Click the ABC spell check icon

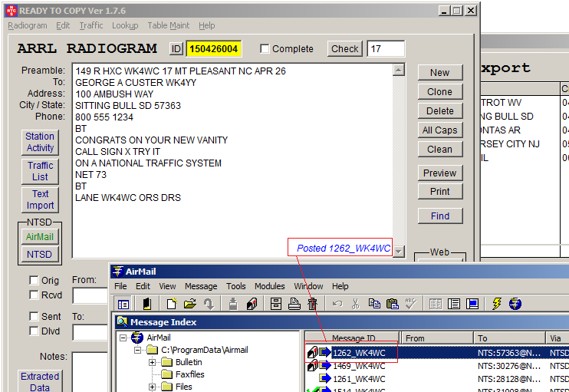point(411,304)
